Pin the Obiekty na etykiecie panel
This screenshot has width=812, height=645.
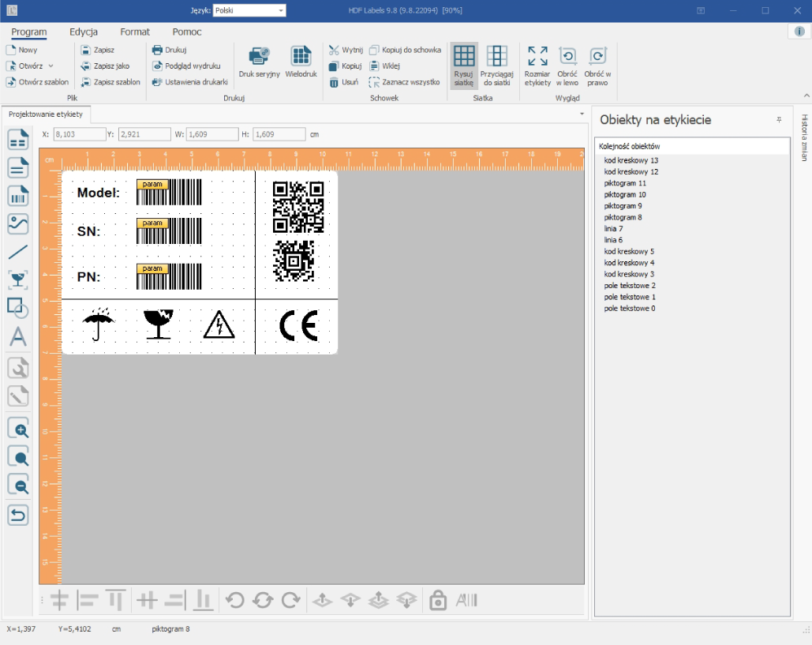tap(779, 120)
